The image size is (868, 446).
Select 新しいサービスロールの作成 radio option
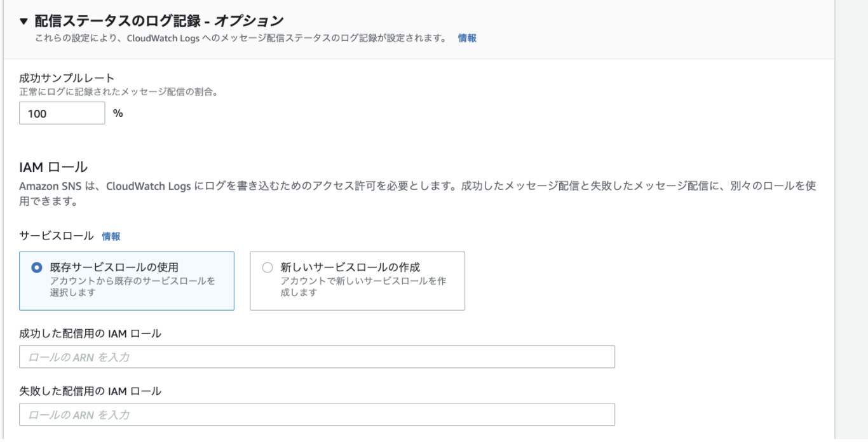coord(268,267)
